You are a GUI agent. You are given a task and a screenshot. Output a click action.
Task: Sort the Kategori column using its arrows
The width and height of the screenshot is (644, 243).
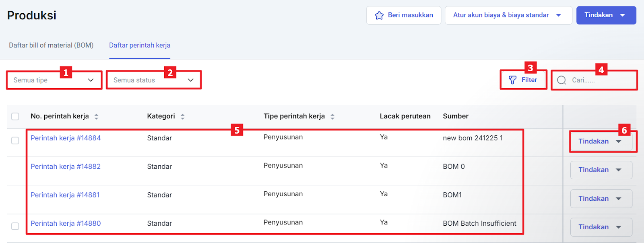pos(182,116)
